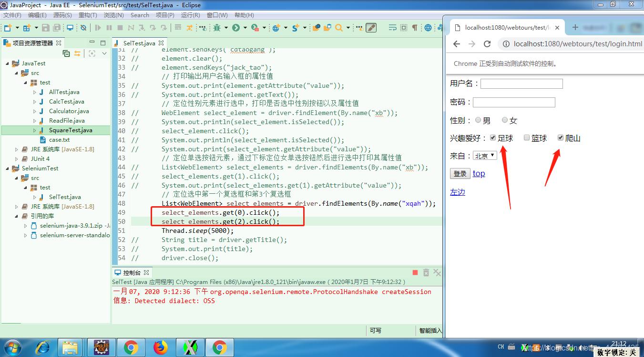Click the Suspend (pause) debug icon
This screenshot has width=644, height=357.
click(109, 28)
